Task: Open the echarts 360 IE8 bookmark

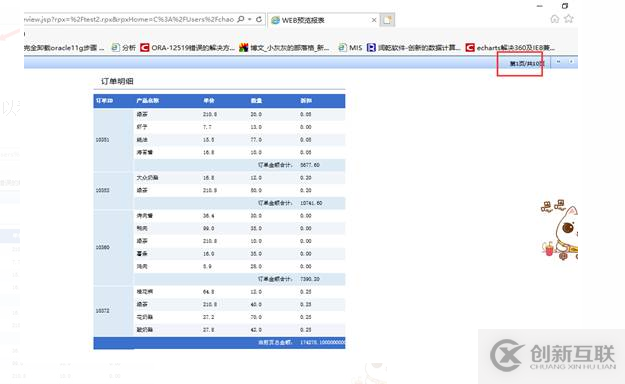Action: click(510, 48)
